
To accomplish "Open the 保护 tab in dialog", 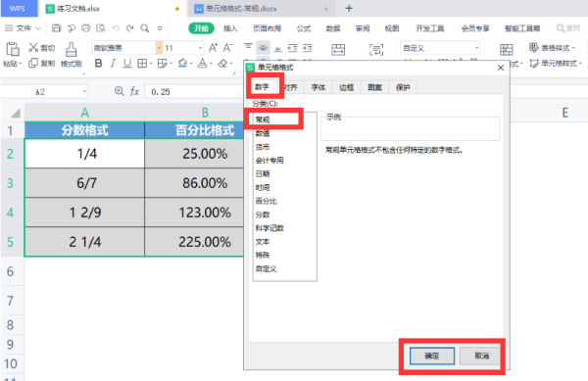I will pyautogui.click(x=403, y=87).
